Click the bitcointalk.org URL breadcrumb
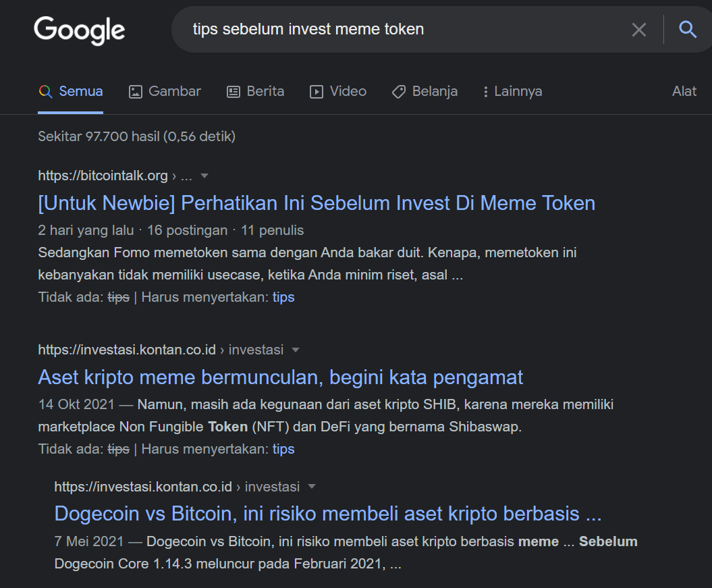 (115, 176)
